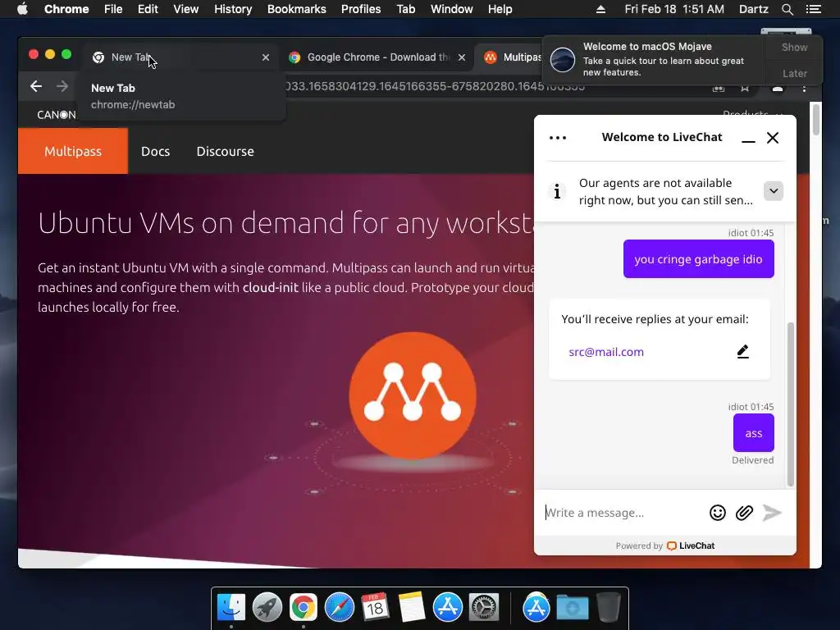Open the Trash in Dock
The height and width of the screenshot is (630, 840).
click(x=608, y=608)
